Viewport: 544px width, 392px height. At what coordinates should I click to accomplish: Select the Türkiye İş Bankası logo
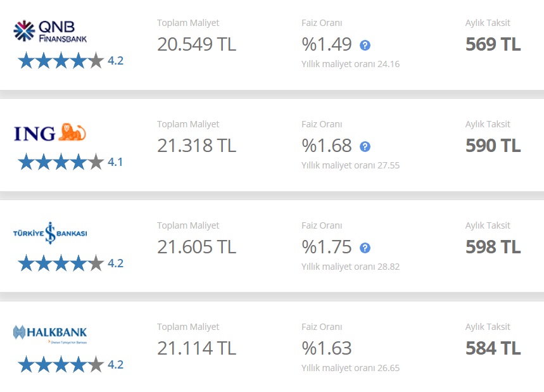point(50,233)
